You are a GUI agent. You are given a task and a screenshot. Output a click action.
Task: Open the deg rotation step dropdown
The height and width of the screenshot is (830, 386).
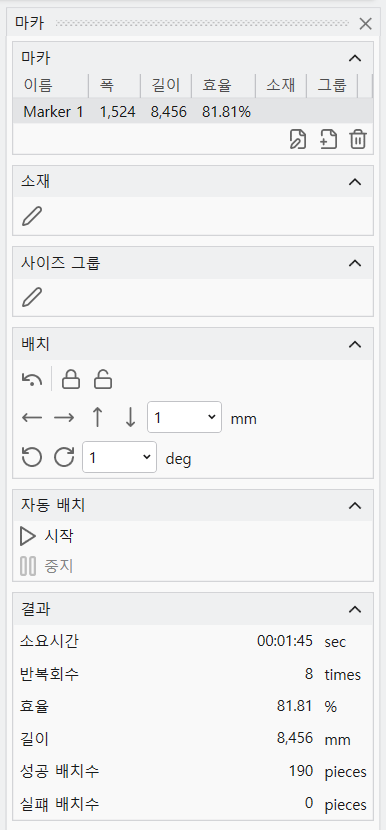(120, 457)
